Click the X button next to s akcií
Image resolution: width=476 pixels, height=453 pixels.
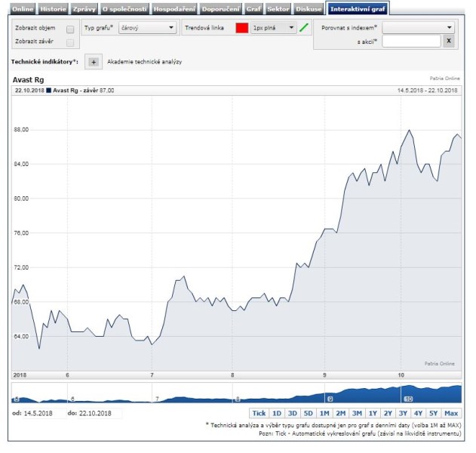click(448, 42)
